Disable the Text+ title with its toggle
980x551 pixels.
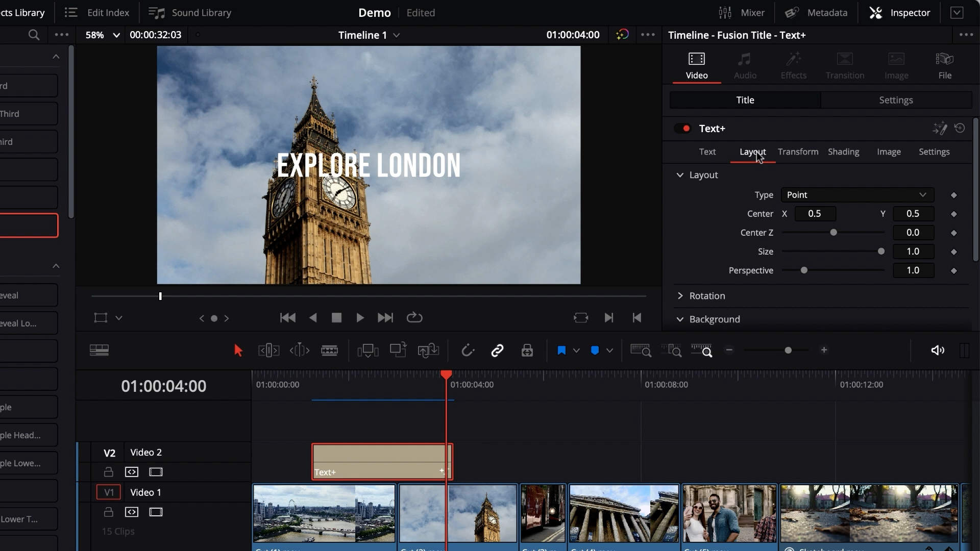(x=683, y=128)
